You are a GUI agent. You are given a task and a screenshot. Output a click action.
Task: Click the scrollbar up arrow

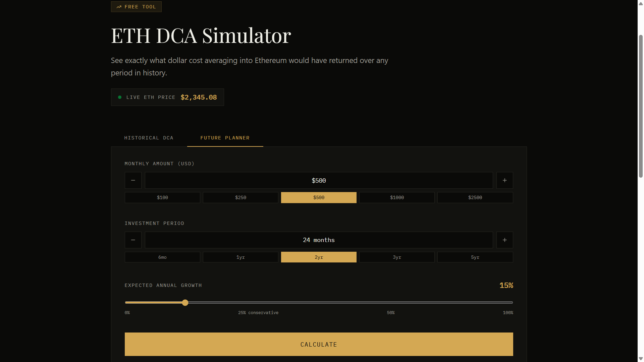[x=640, y=3]
